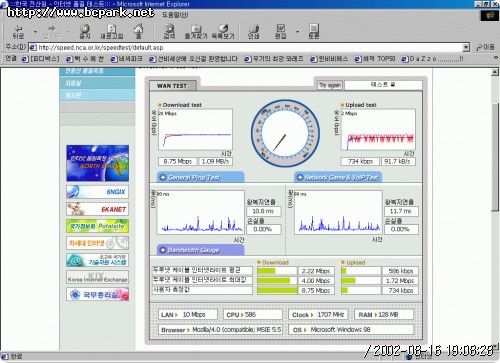The height and width of the screenshot is (363, 500).
Task: Click the speedometer gauge dial
Action: (285, 133)
